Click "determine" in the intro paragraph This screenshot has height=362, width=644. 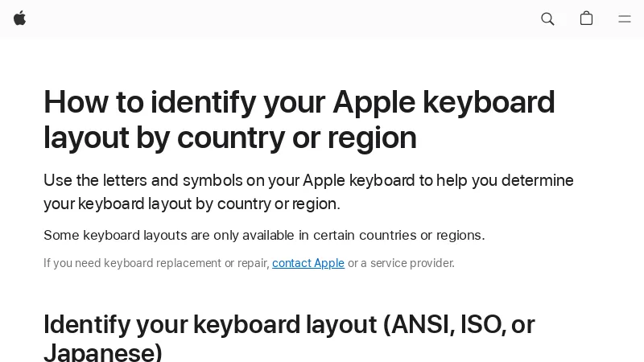[539, 180]
